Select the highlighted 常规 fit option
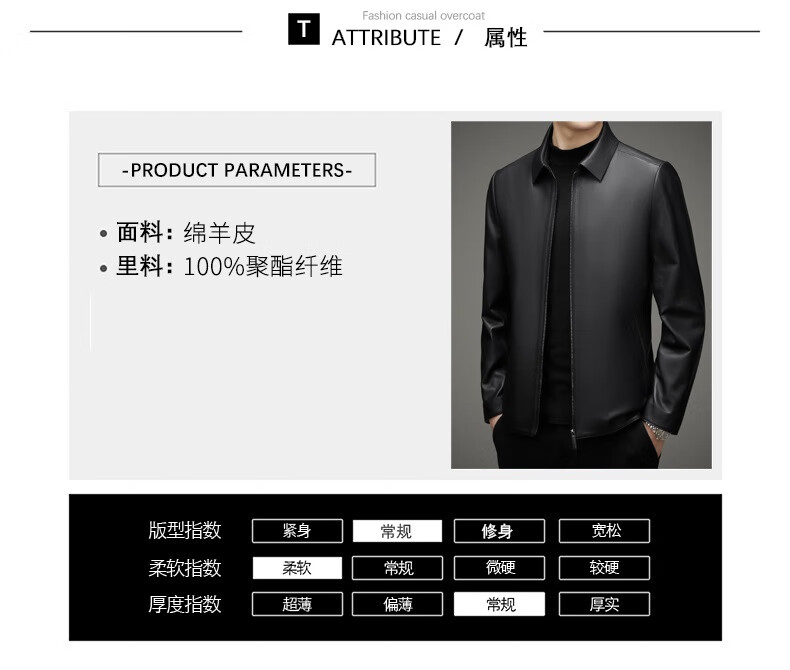The height and width of the screenshot is (670, 790). (x=397, y=531)
